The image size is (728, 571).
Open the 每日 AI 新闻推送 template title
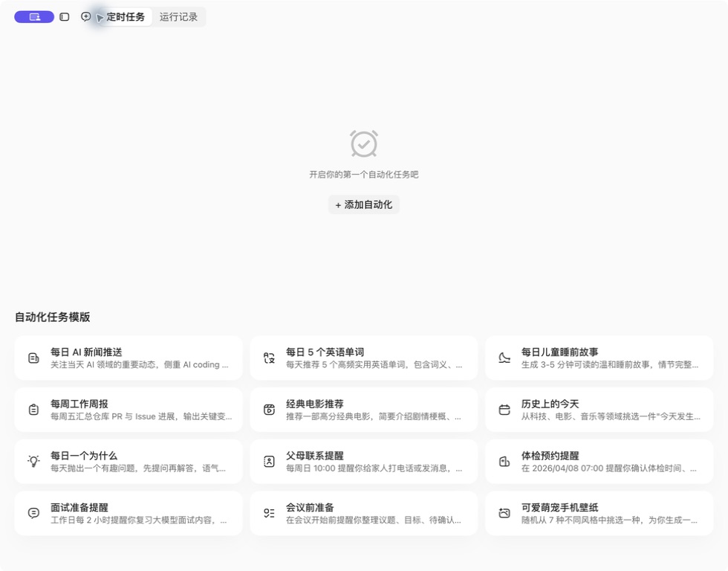pos(86,352)
